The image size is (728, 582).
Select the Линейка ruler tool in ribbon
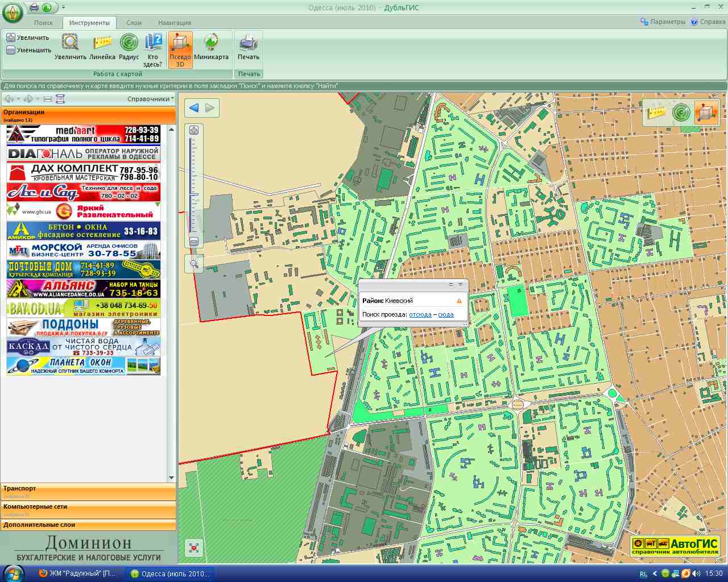coord(102,47)
